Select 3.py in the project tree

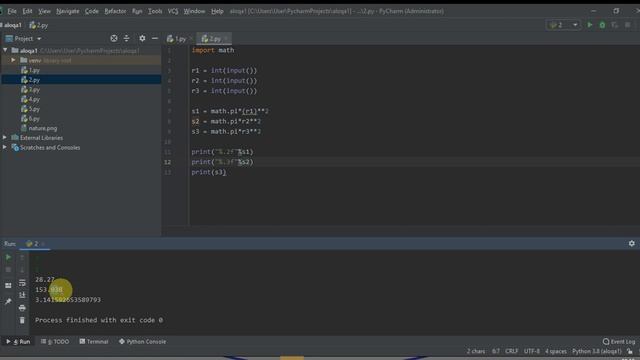click(x=31, y=89)
